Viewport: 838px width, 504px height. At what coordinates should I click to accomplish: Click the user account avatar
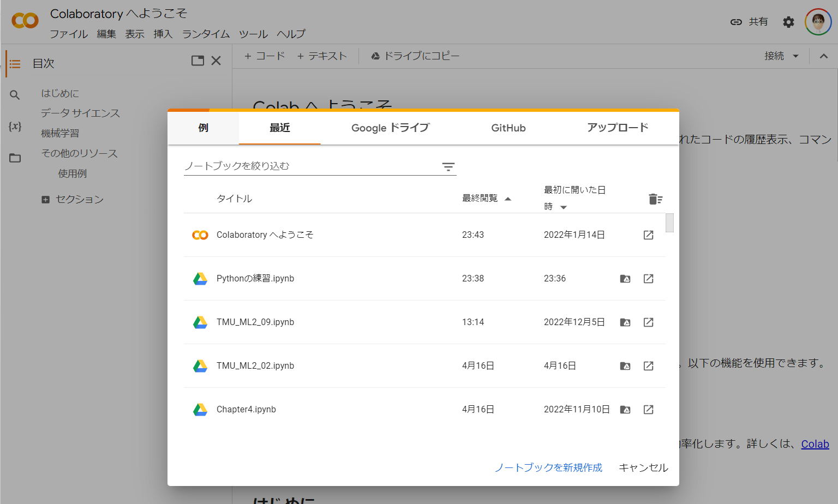(x=818, y=22)
